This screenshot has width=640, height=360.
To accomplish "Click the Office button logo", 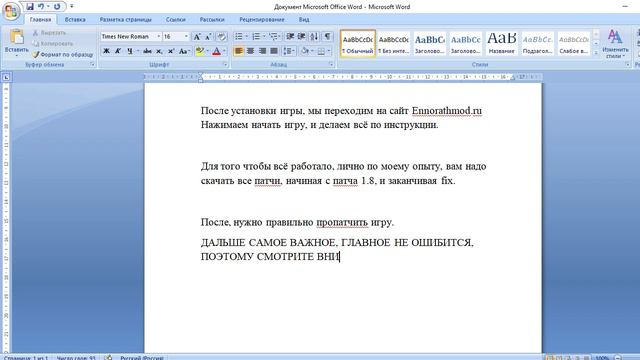I will tap(11, 11).
